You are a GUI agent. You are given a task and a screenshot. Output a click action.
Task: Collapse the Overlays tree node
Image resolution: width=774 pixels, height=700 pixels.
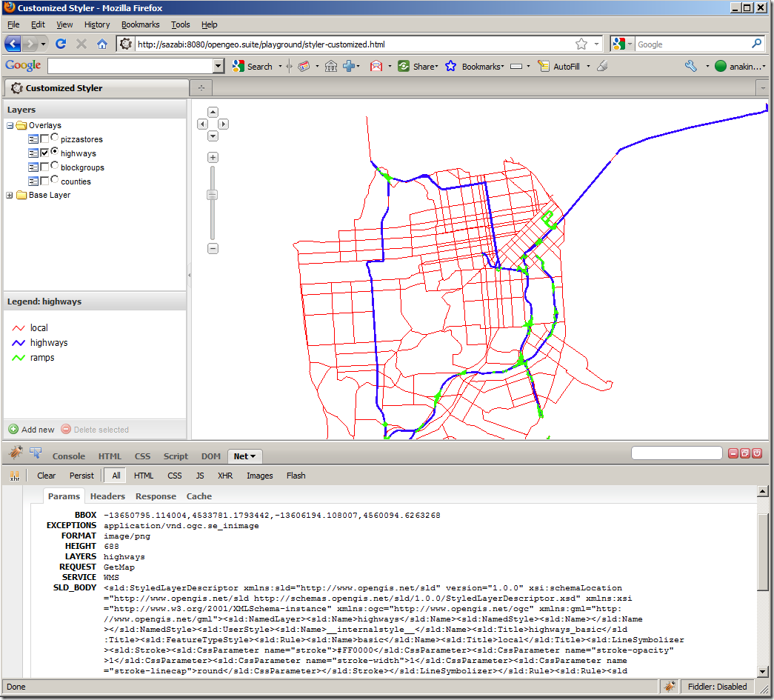(x=10, y=125)
